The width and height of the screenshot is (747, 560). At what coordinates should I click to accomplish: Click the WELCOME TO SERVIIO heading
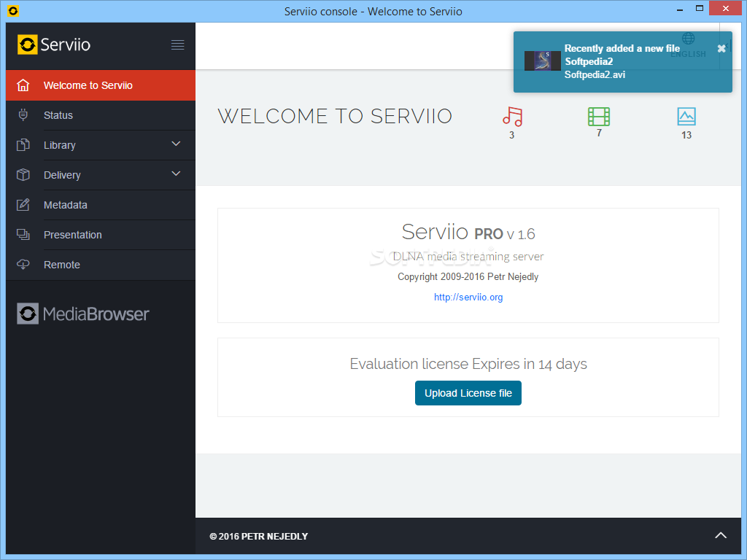[x=334, y=116]
